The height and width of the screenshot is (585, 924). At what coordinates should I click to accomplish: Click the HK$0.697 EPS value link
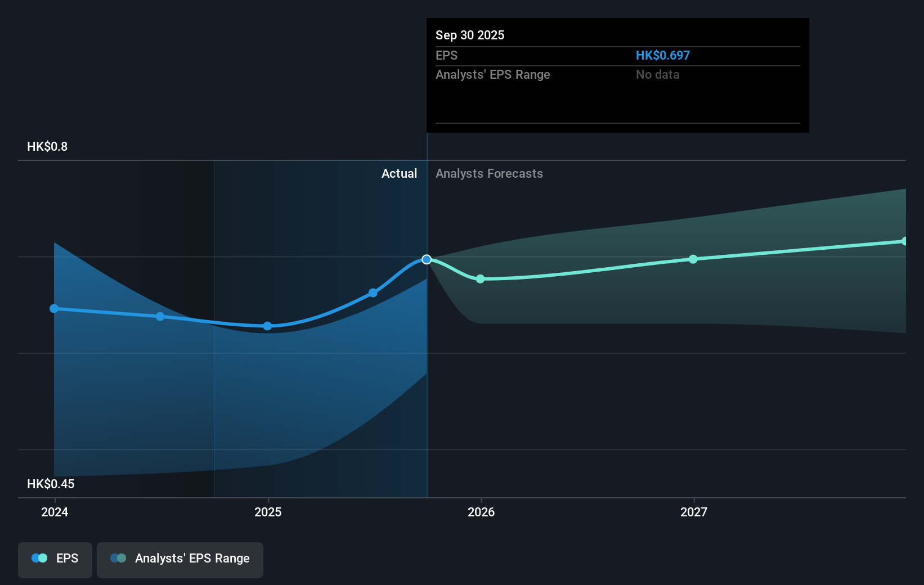[663, 55]
